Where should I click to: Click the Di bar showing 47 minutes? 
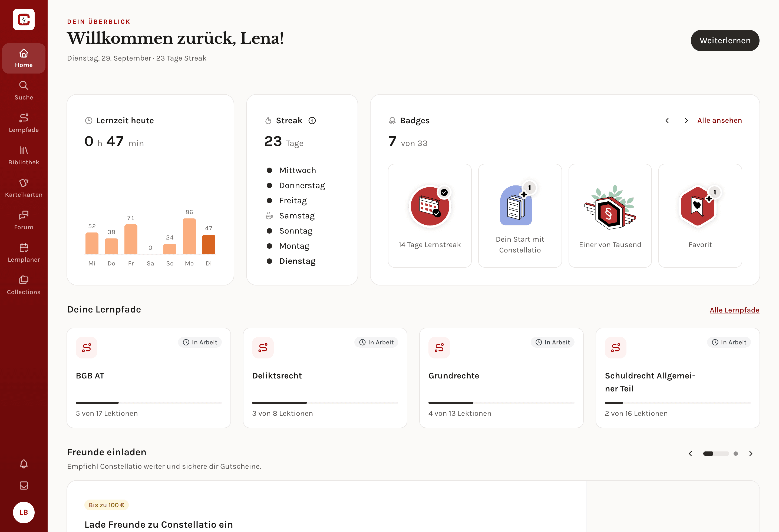209,244
